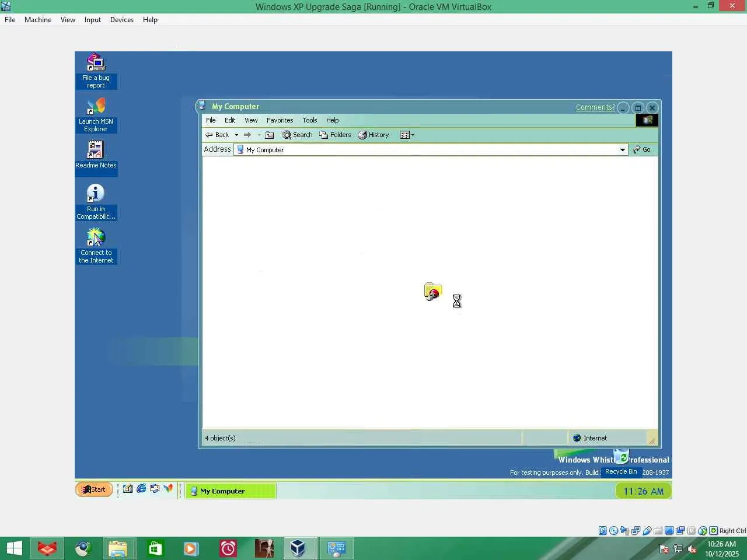
Task: Open the Launch MSN Explorer desktop icon
Action: tap(96, 115)
